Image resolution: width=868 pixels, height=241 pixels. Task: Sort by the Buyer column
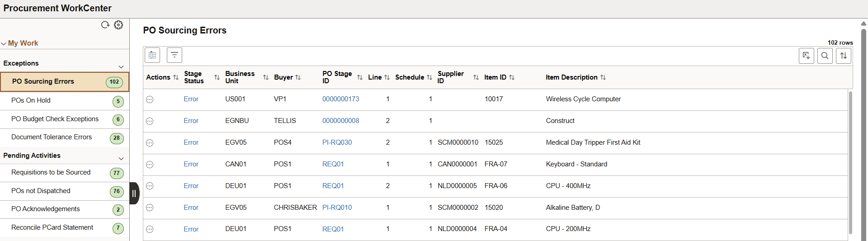(x=298, y=77)
